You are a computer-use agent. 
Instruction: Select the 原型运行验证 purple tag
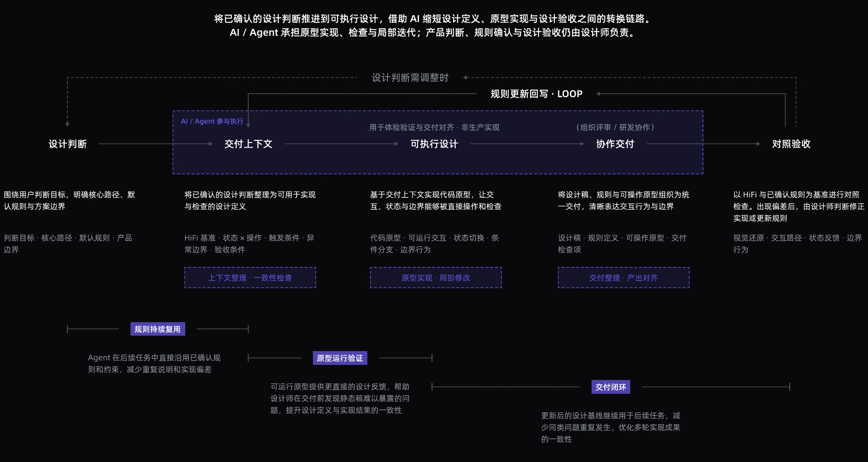point(340,358)
